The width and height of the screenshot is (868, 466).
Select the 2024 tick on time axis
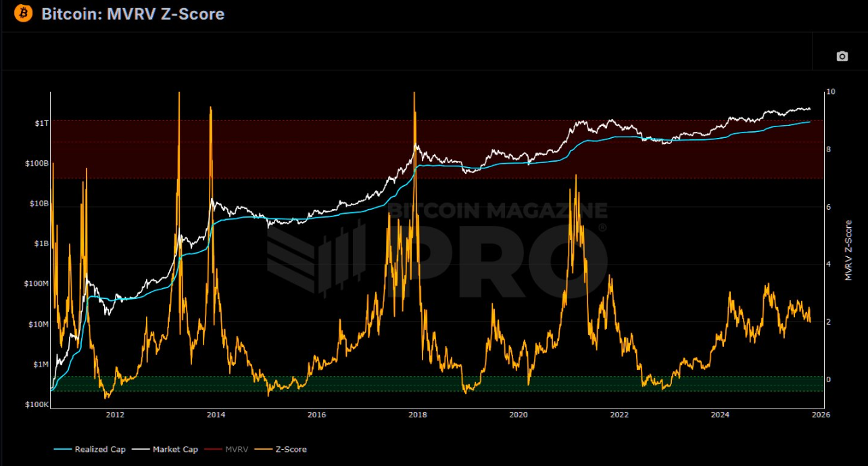point(721,414)
